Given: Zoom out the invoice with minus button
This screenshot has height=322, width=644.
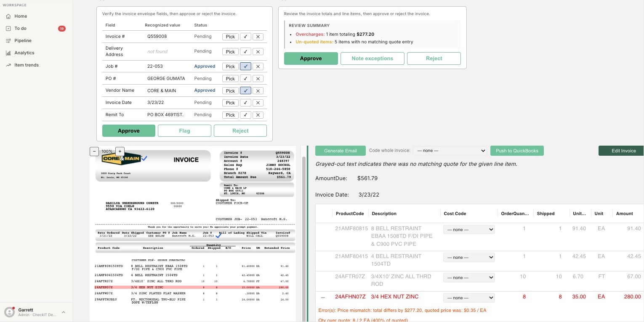Looking at the screenshot, I should 94,151.
